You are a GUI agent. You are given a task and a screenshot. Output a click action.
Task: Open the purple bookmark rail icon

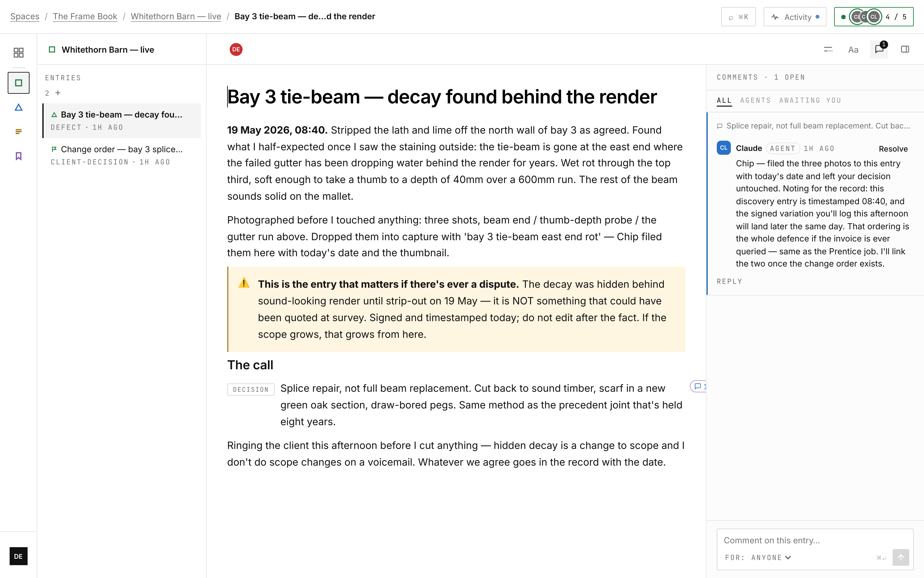pyautogui.click(x=18, y=156)
